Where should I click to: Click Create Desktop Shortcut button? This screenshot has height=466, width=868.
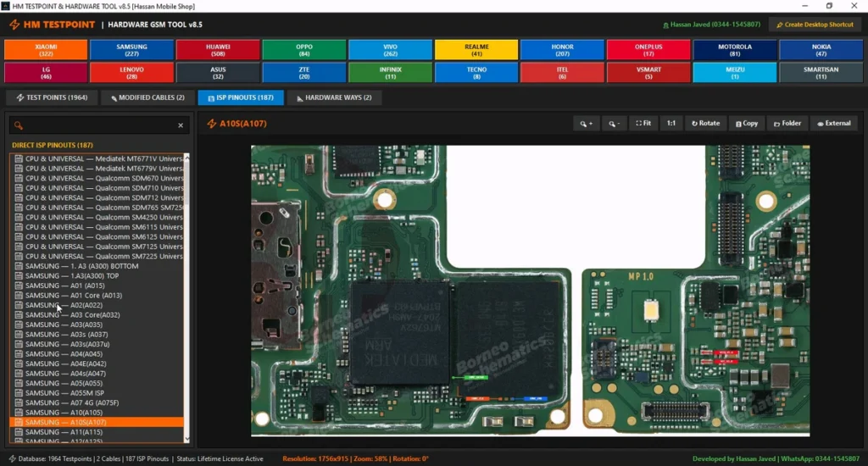[815, 25]
